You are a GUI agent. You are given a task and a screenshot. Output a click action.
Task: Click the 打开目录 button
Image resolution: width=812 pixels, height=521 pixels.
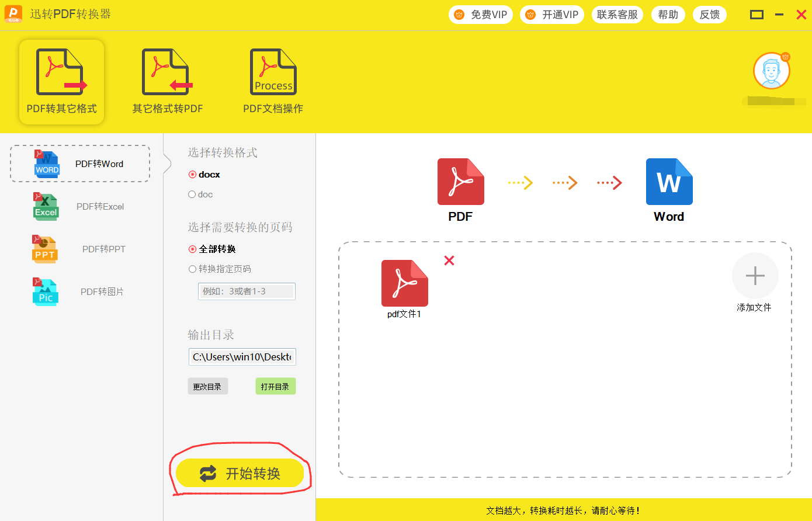point(276,387)
